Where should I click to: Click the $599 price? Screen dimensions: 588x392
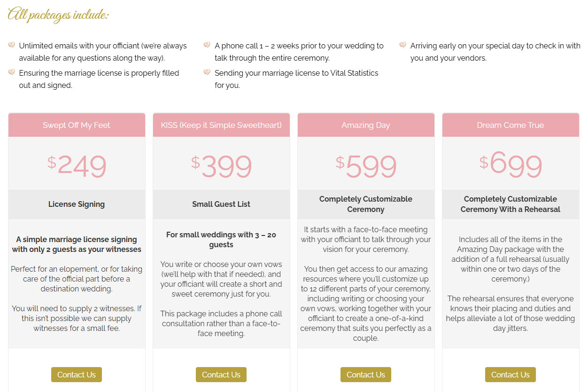(x=366, y=165)
